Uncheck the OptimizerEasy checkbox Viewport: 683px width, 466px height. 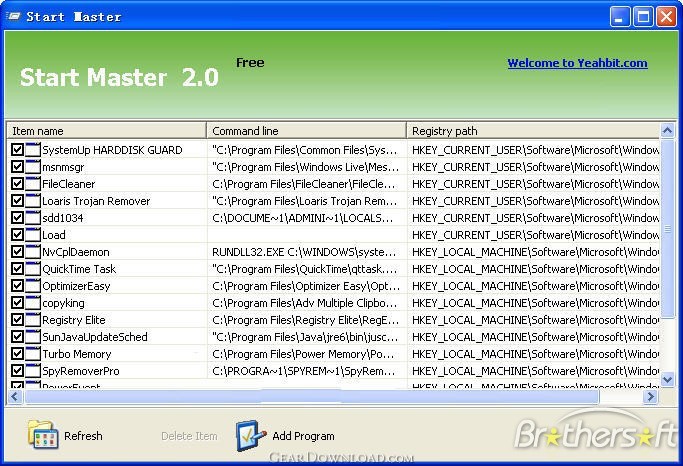[x=17, y=286]
